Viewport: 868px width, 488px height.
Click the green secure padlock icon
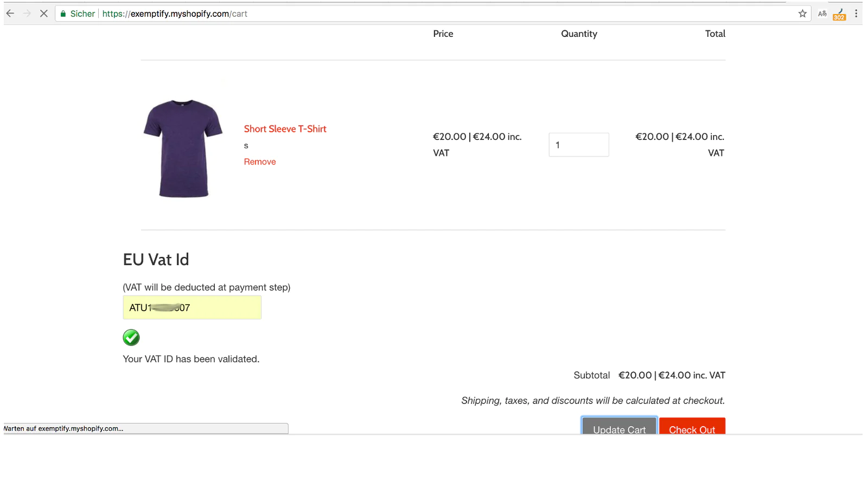click(63, 14)
